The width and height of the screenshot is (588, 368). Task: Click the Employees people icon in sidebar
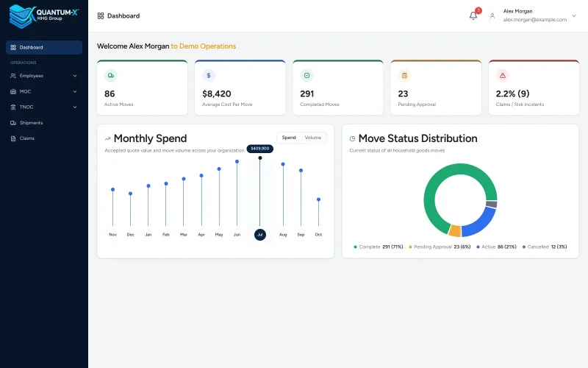click(x=13, y=76)
